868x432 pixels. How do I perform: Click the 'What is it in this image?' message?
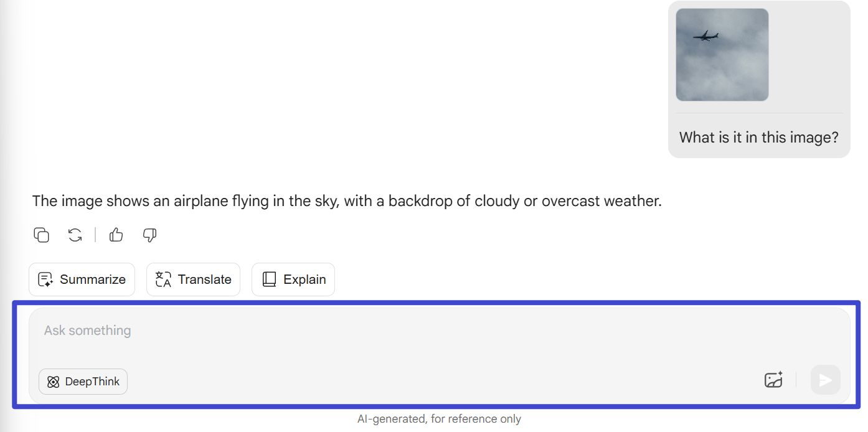(759, 137)
